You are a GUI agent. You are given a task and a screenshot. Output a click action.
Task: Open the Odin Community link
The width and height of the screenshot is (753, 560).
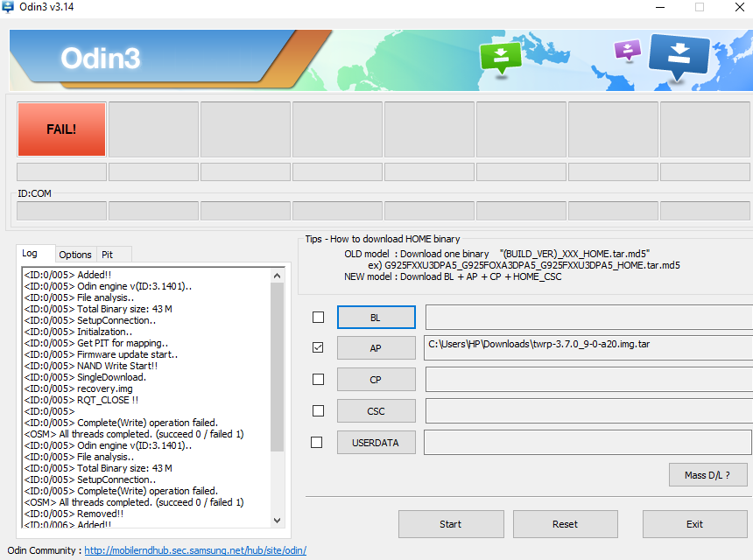pyautogui.click(x=195, y=550)
